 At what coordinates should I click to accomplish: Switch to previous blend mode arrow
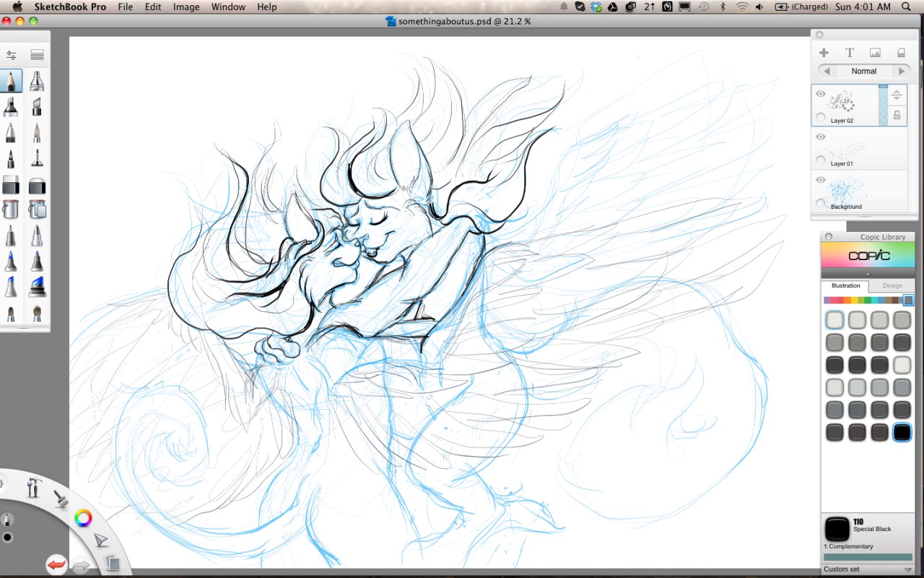point(827,71)
